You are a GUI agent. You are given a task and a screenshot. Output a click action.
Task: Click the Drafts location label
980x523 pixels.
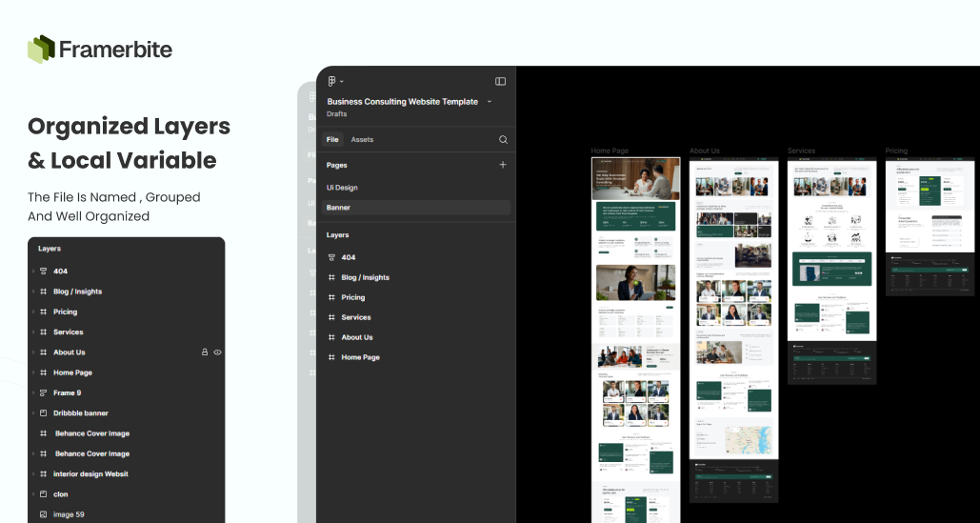336,114
